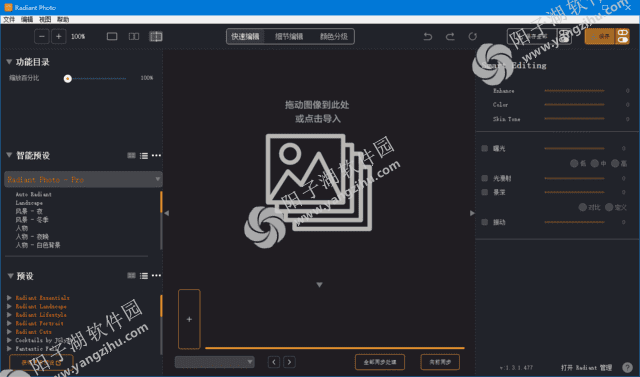Select the 对比 radio option

pyautogui.click(x=583, y=207)
